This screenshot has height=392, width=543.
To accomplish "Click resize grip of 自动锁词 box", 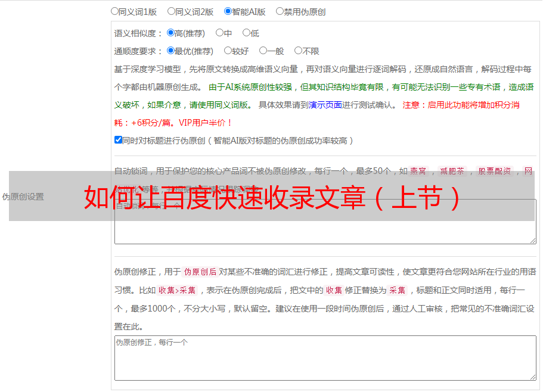I will click(x=533, y=241).
